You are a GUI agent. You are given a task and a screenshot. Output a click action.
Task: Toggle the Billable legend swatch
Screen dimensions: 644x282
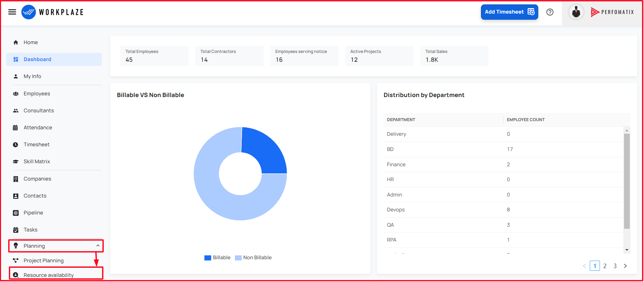pyautogui.click(x=208, y=258)
